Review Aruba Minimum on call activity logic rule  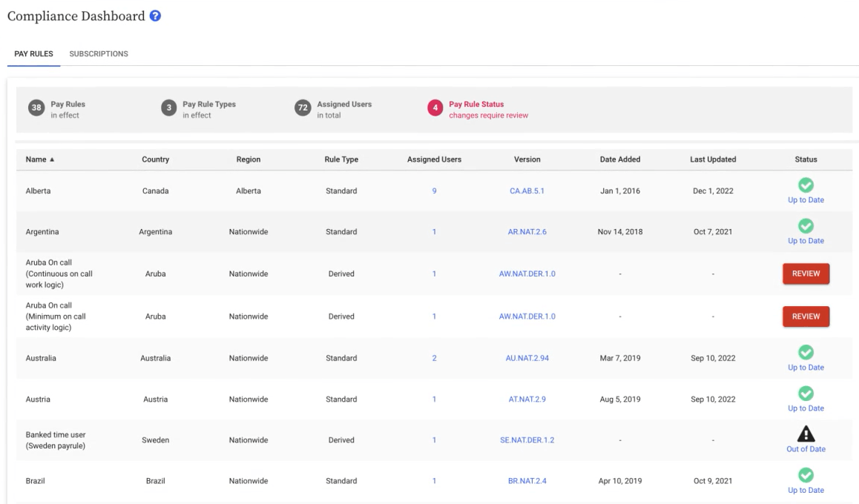(x=806, y=316)
